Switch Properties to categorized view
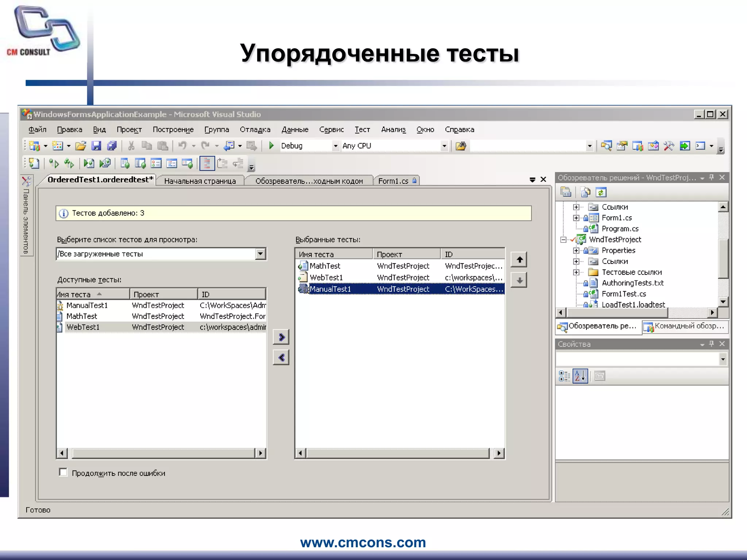Screen dimensions: 747x560 (x=564, y=376)
